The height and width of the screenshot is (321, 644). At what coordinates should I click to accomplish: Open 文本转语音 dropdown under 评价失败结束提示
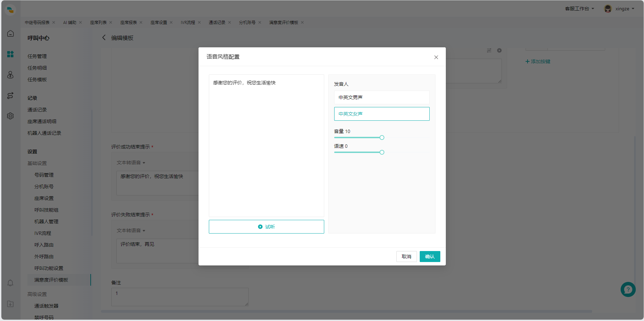(131, 230)
